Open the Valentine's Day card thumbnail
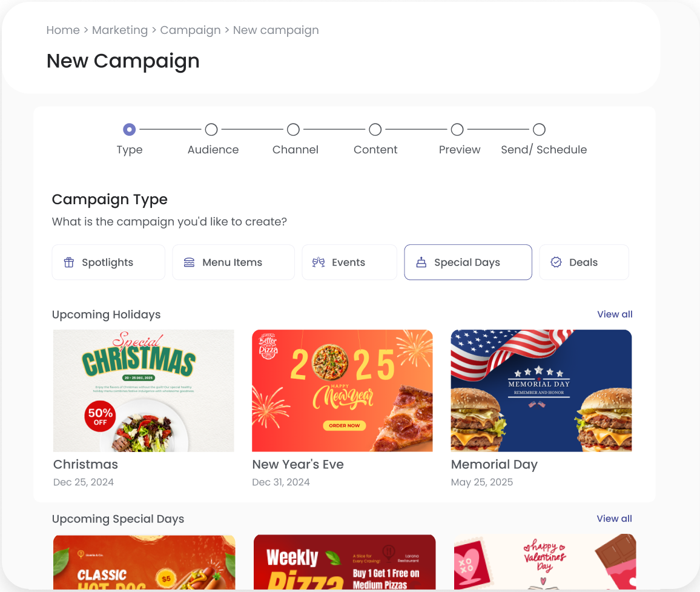The width and height of the screenshot is (700, 592). (x=545, y=562)
